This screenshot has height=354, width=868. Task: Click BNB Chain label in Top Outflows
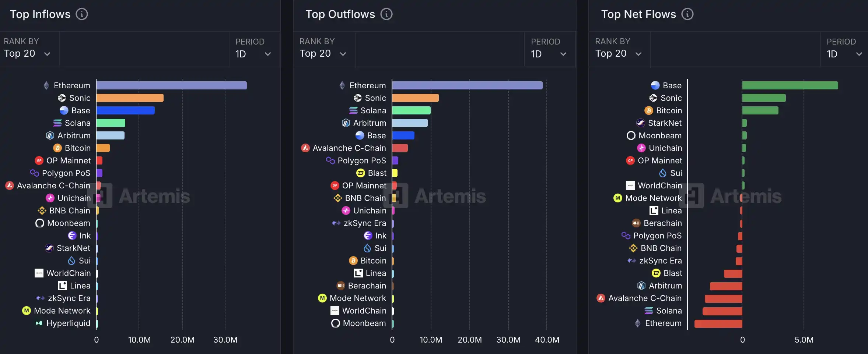[x=366, y=198]
